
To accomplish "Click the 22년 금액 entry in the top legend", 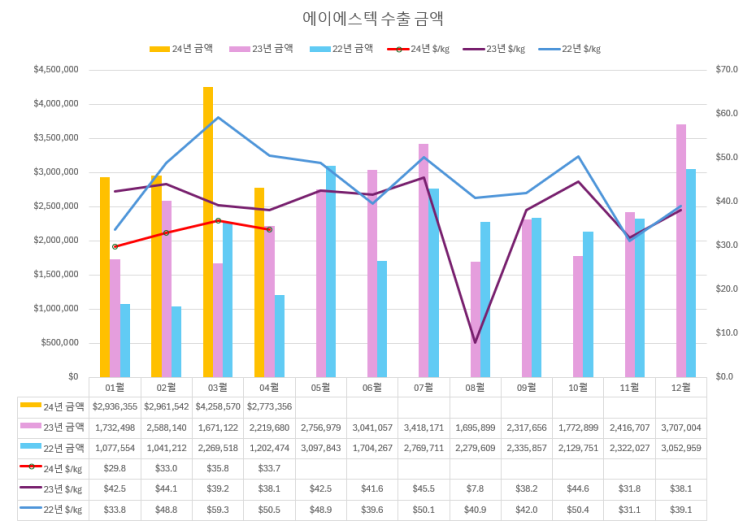I will 341,49.
